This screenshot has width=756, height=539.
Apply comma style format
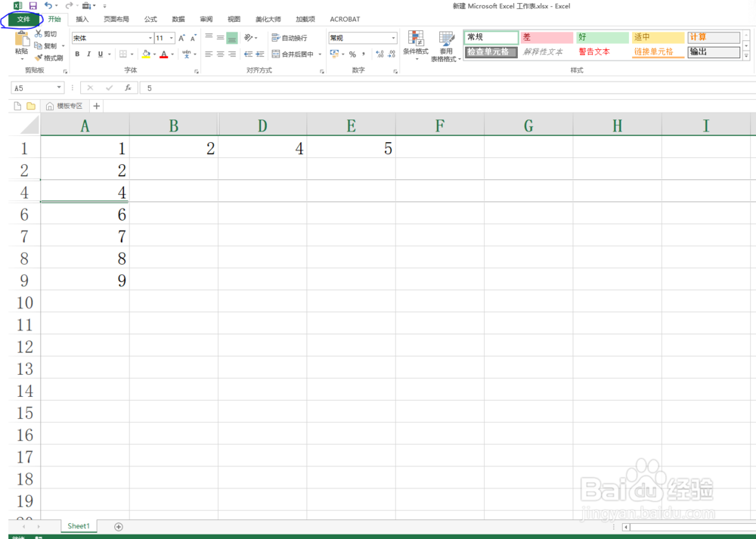[364, 54]
